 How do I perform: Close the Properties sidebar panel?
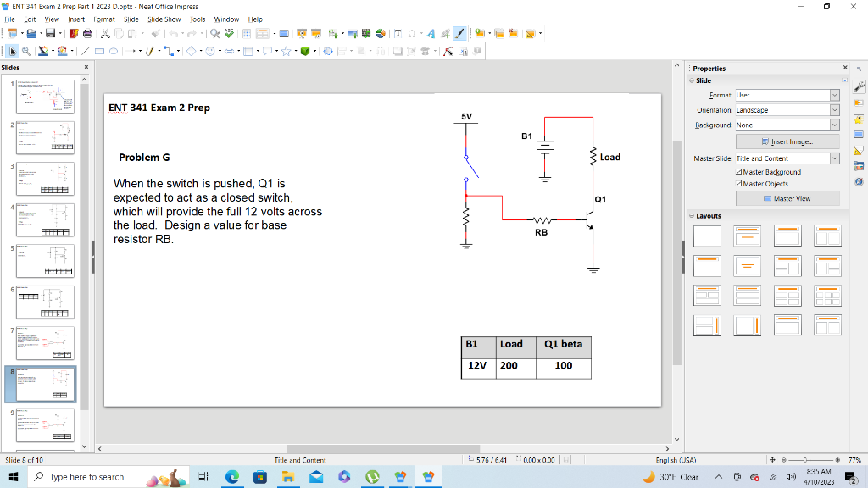pyautogui.click(x=845, y=68)
